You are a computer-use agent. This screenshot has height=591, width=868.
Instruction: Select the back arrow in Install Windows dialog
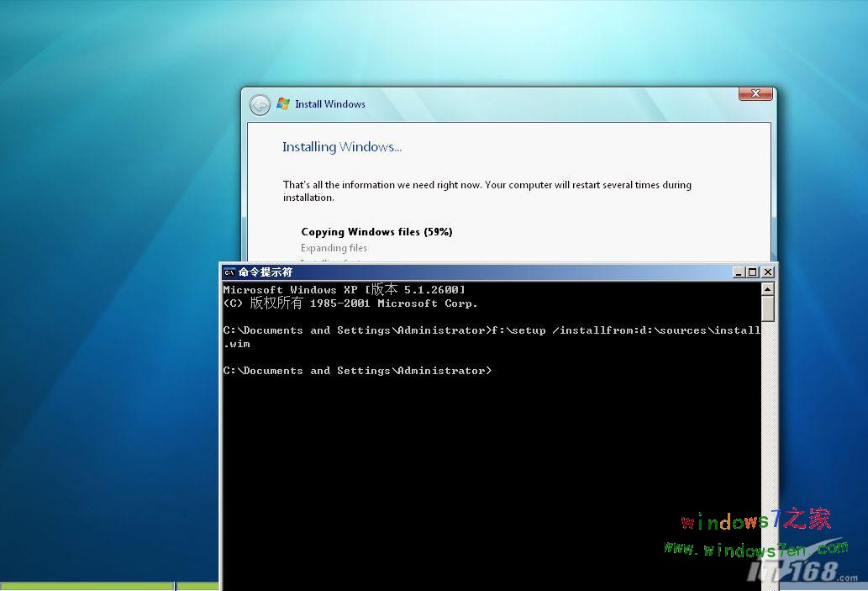point(261,103)
